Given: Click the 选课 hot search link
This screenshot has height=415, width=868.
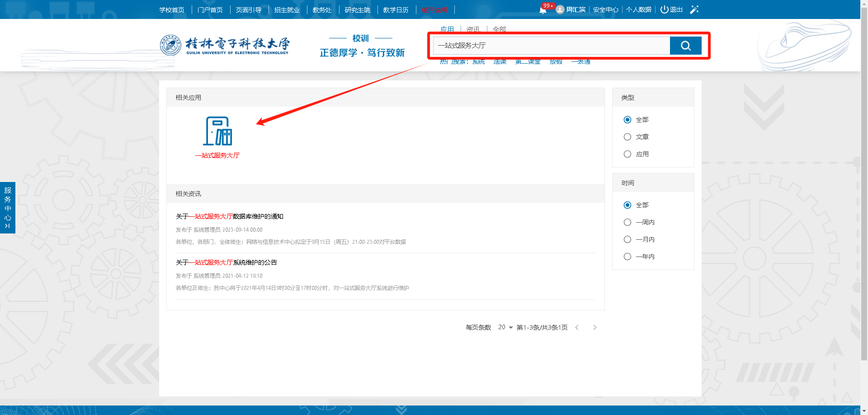Looking at the screenshot, I should [x=500, y=62].
